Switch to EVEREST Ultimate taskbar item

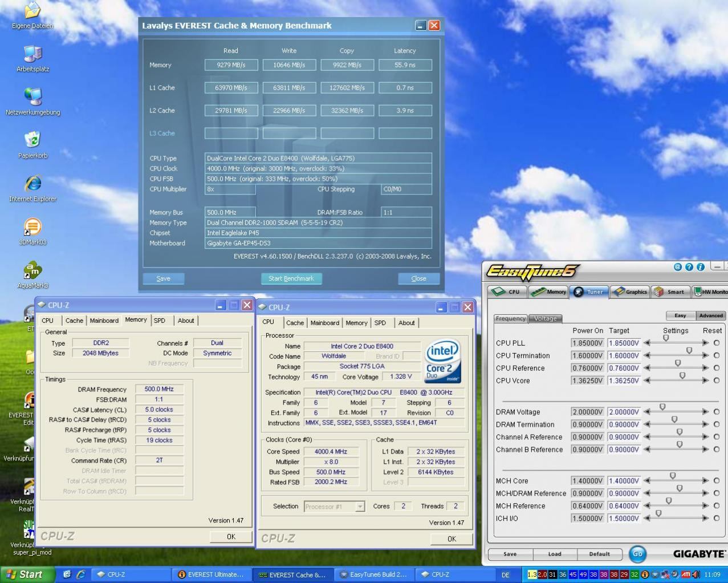211,574
